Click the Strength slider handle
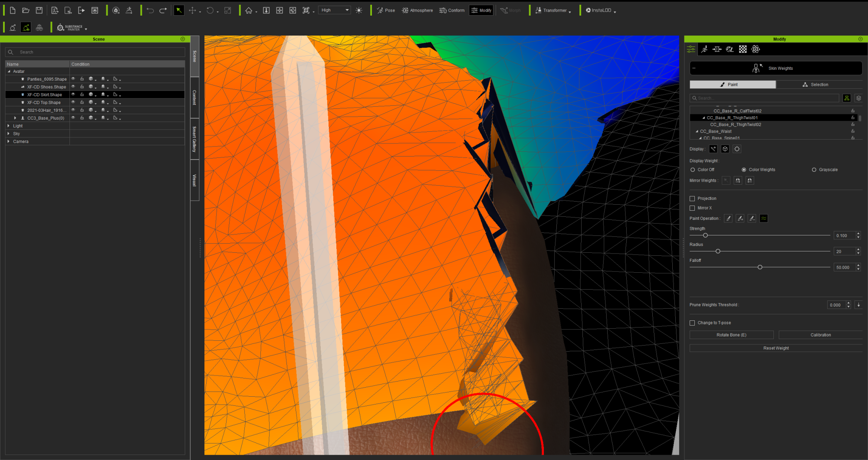The image size is (868, 460). tap(705, 235)
